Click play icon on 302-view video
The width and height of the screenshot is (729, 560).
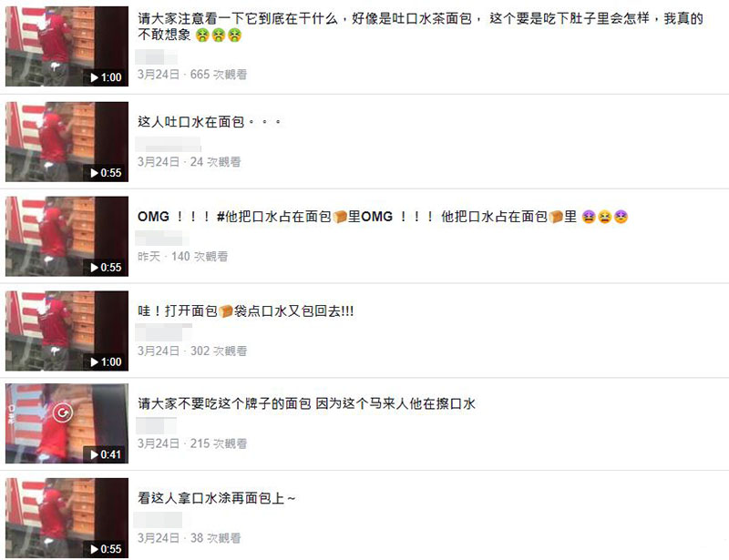95,362
